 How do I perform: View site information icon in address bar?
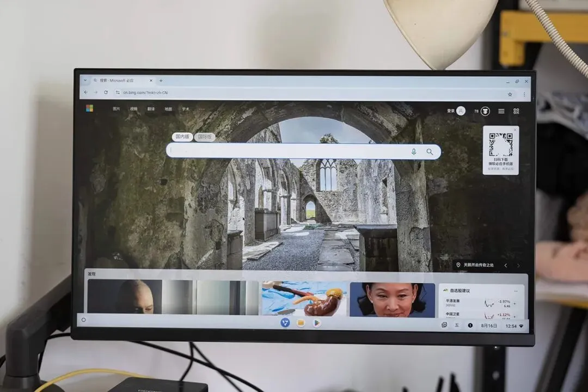pyautogui.click(x=118, y=92)
